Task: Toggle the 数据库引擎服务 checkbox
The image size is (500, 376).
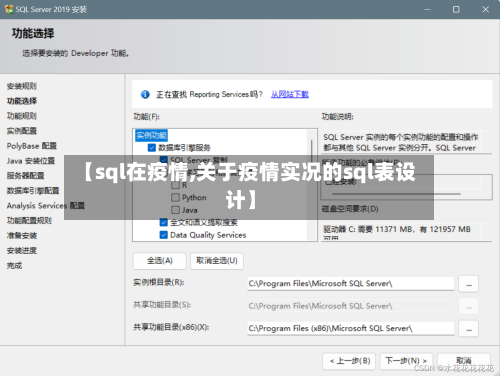Action: tap(152, 147)
